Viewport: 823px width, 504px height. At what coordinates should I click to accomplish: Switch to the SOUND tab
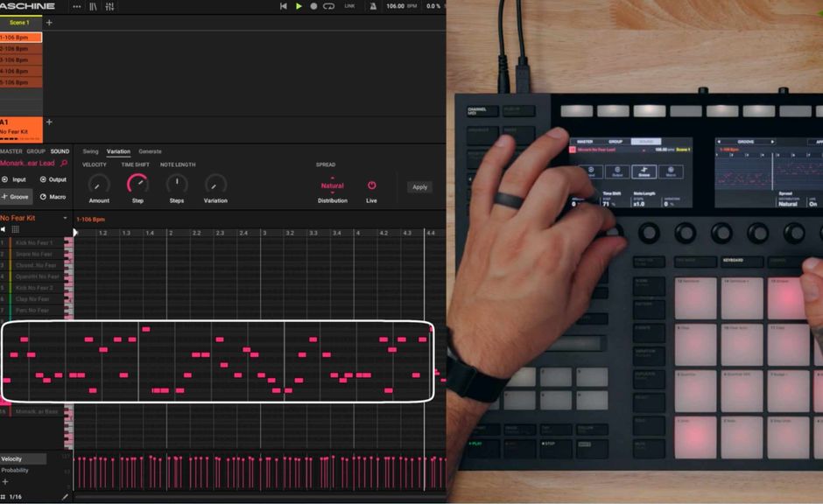(60, 151)
